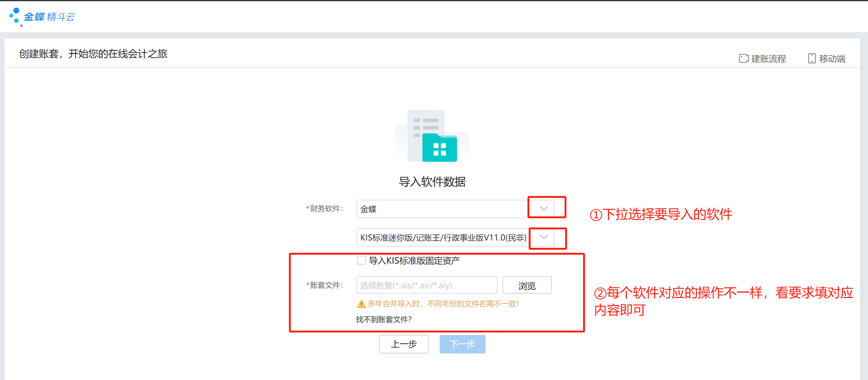Screen dimensions: 868x380
Task: Open KIS标准迷你版 version selection box
Action: [x=443, y=238]
